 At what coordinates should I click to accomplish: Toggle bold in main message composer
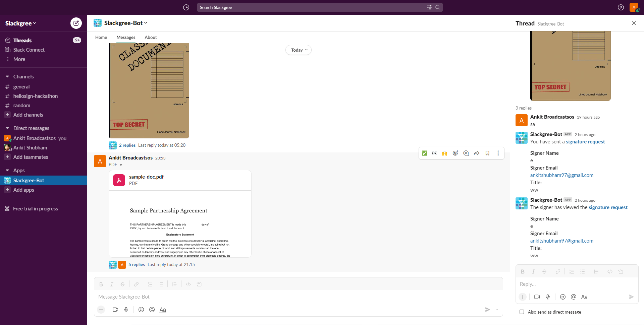(101, 284)
